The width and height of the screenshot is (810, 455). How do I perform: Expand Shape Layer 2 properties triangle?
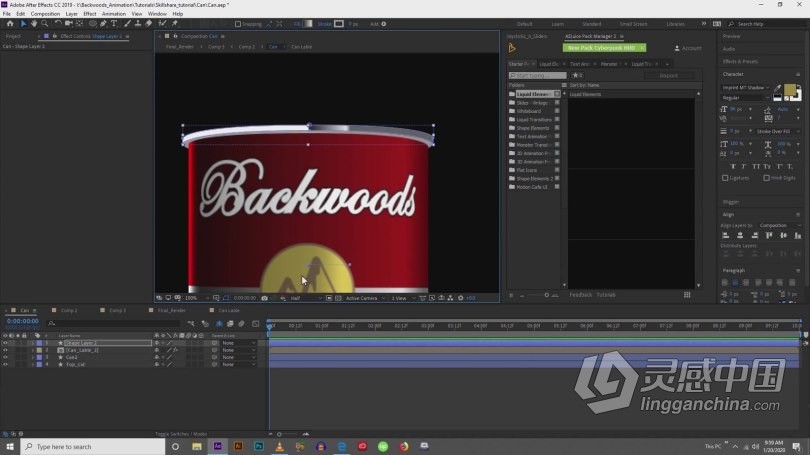click(x=33, y=343)
